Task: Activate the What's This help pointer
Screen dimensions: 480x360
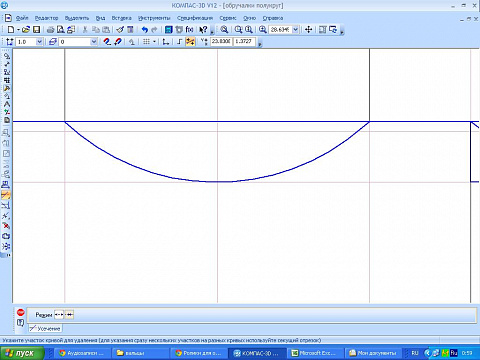Action: point(203,30)
